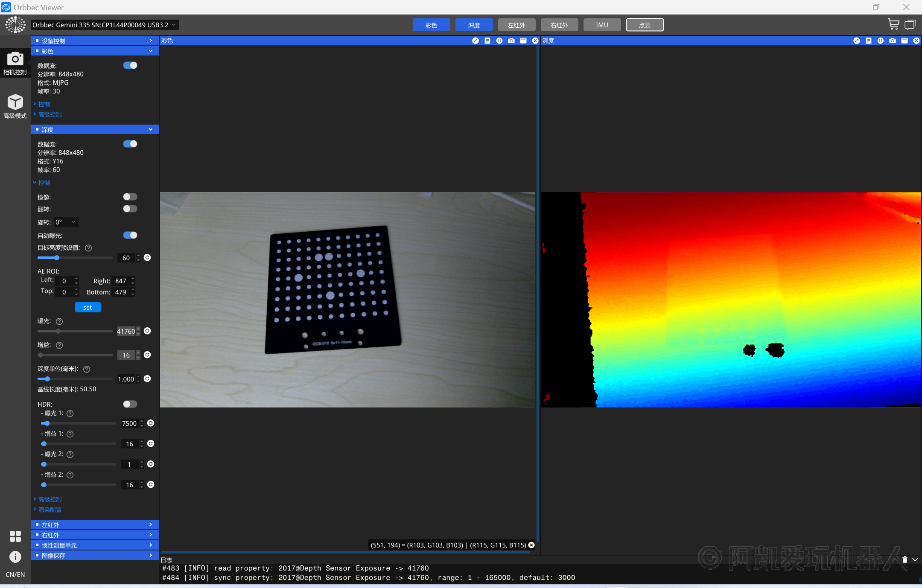The height and width of the screenshot is (588, 922).
Task: Open the shopping cart icon
Action: 893,25
